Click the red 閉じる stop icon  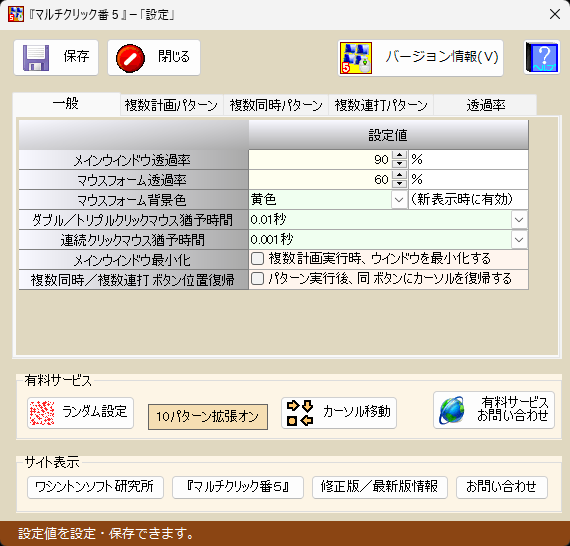point(130,58)
